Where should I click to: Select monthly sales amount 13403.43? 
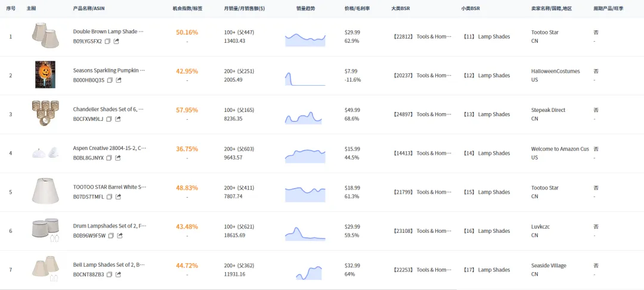point(234,40)
